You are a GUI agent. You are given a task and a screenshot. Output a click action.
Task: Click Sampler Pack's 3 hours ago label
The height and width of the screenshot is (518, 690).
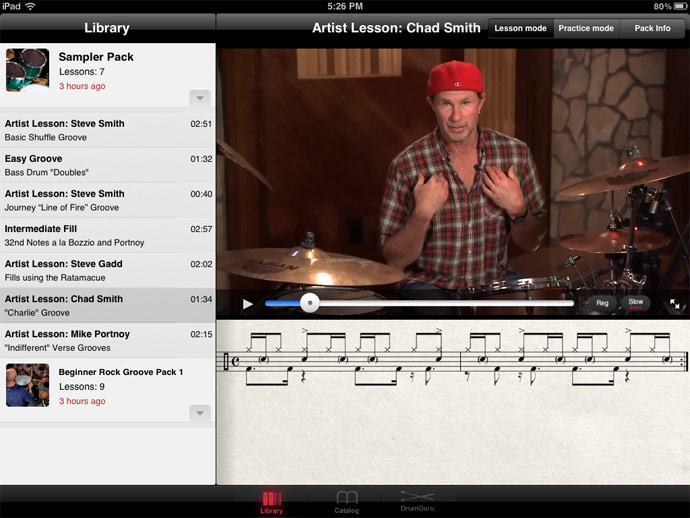click(82, 86)
